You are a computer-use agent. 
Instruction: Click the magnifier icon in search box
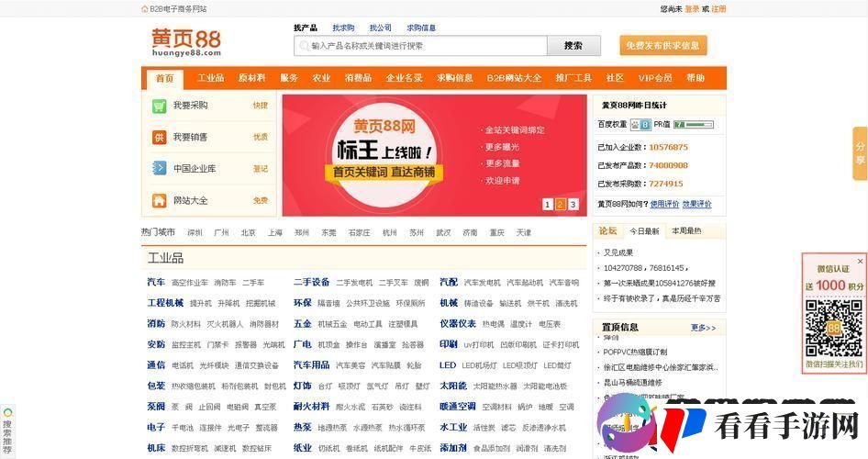(x=304, y=46)
